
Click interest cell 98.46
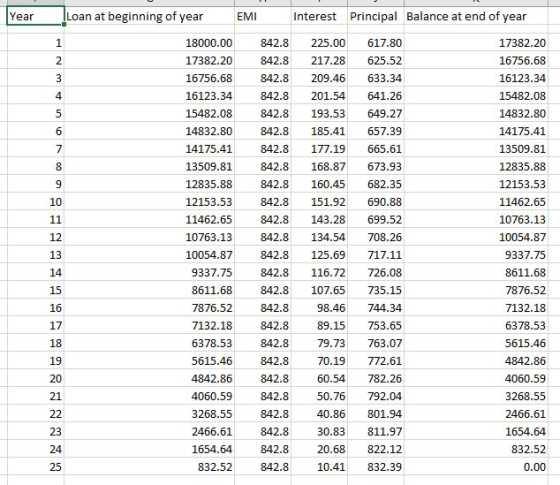point(319,308)
